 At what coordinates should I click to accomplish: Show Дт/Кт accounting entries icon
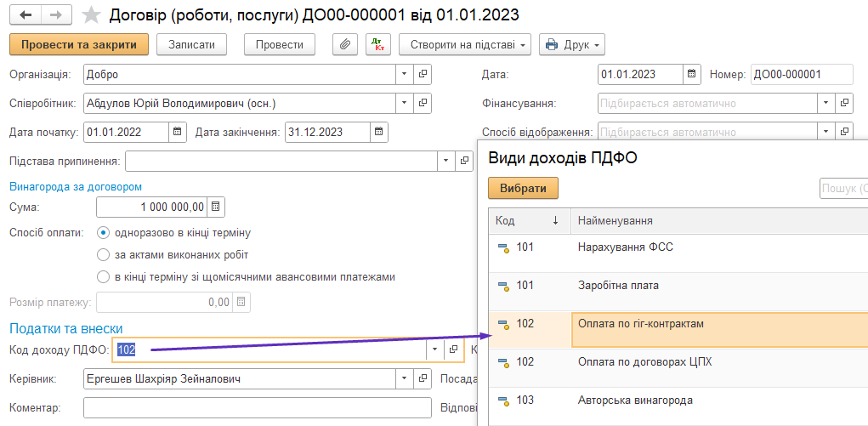pyautogui.click(x=378, y=44)
